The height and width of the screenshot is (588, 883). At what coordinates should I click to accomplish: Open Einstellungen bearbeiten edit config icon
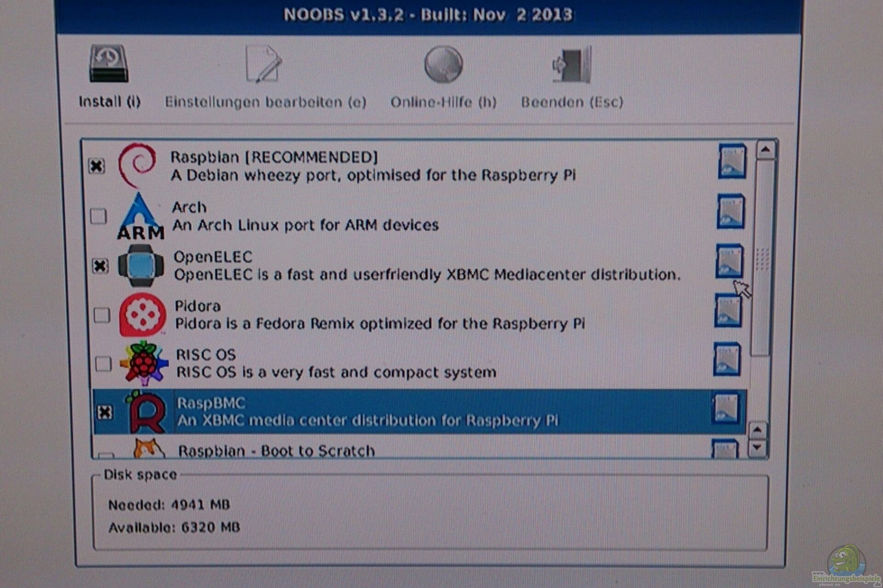pyautogui.click(x=264, y=64)
